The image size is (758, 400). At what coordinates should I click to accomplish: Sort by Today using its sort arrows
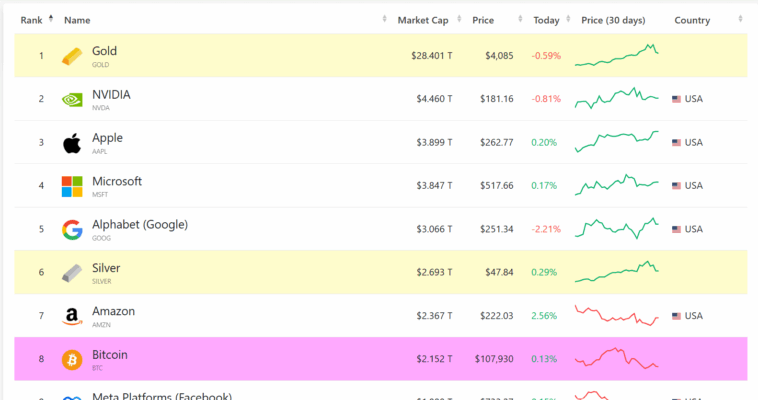568,19
